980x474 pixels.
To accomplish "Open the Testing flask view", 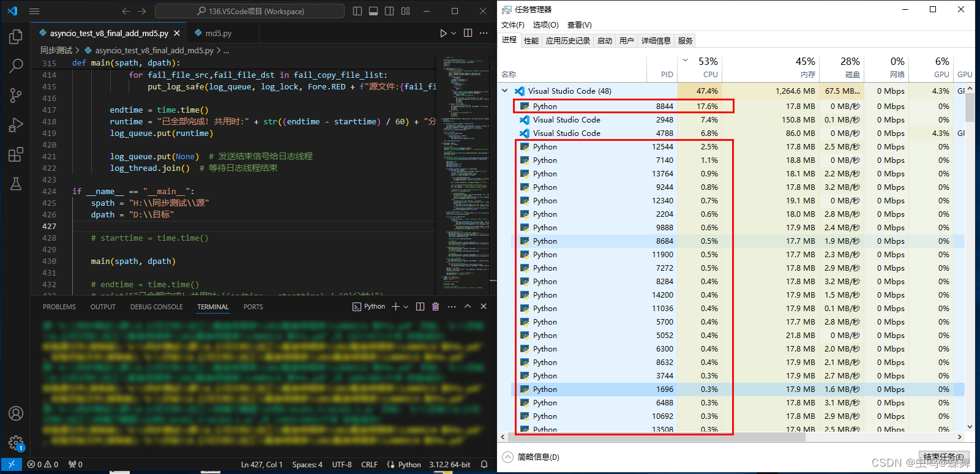I will (16, 184).
